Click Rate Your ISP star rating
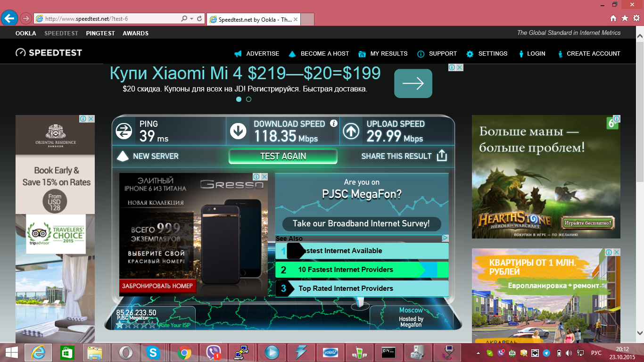Viewport: 644px width, 362px height. coord(136,325)
